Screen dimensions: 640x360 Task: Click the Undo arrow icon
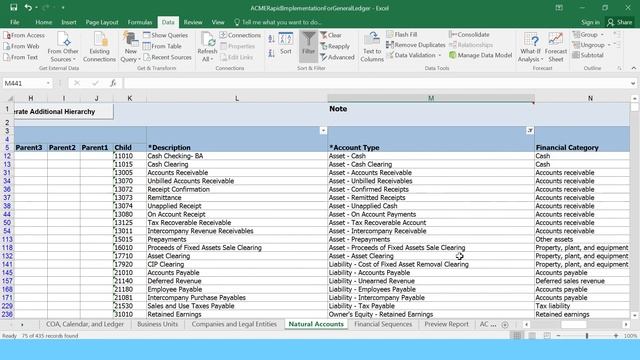(28, 8)
